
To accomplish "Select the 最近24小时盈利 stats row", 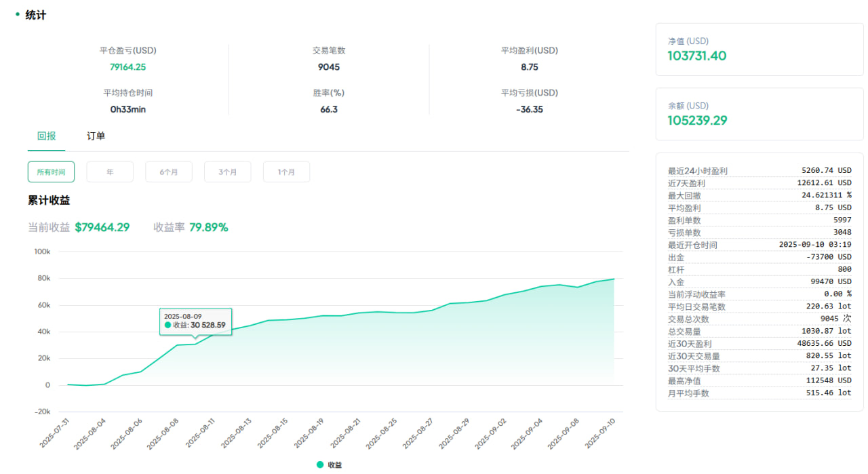I will click(759, 171).
